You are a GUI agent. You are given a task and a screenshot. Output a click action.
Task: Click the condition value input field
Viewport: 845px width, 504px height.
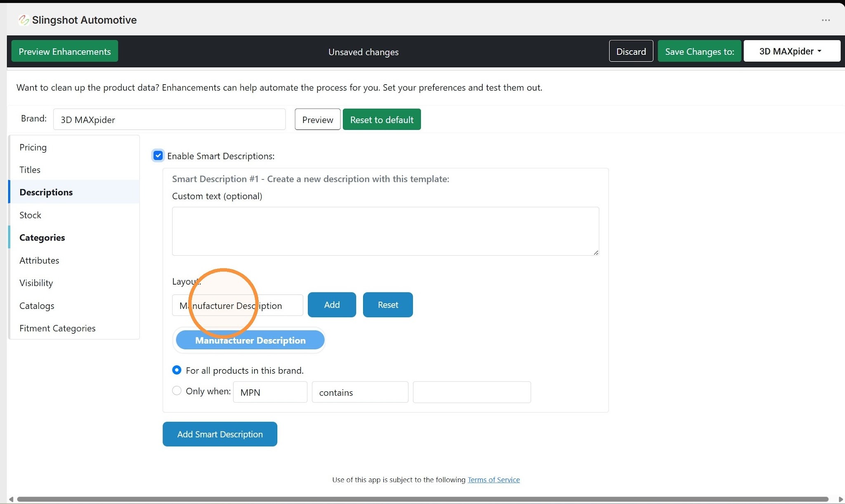472,392
